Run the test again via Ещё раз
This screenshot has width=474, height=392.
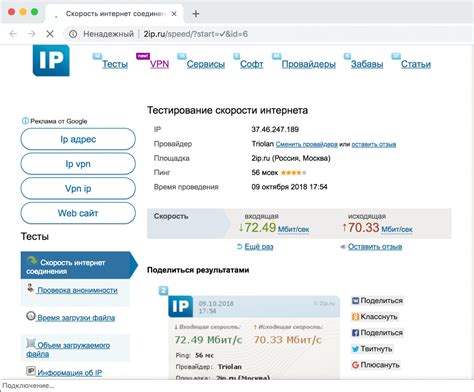pyautogui.click(x=259, y=247)
